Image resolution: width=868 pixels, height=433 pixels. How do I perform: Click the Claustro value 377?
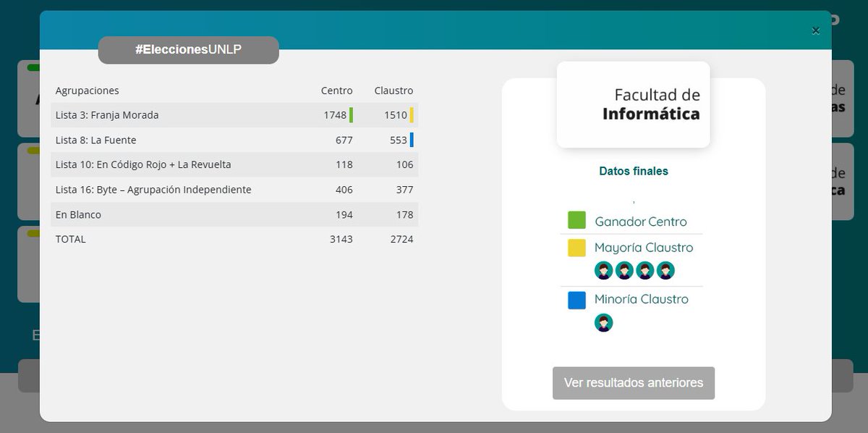pos(405,190)
